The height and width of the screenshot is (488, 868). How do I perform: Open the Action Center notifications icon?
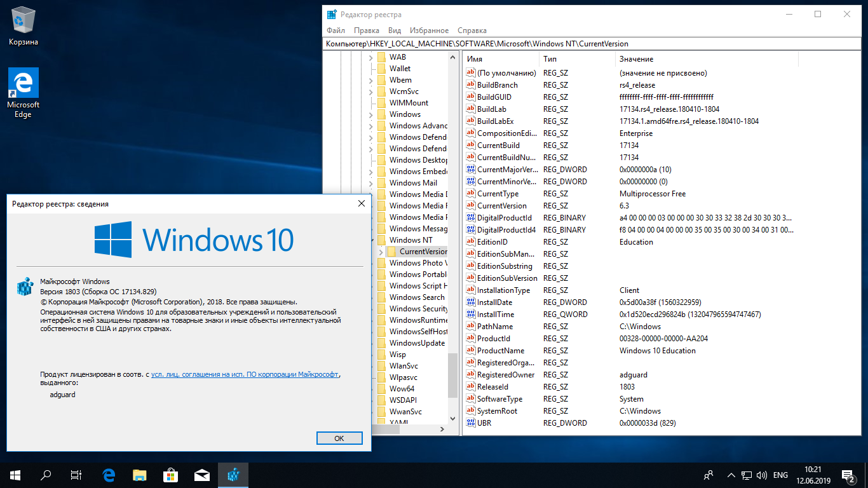click(848, 475)
